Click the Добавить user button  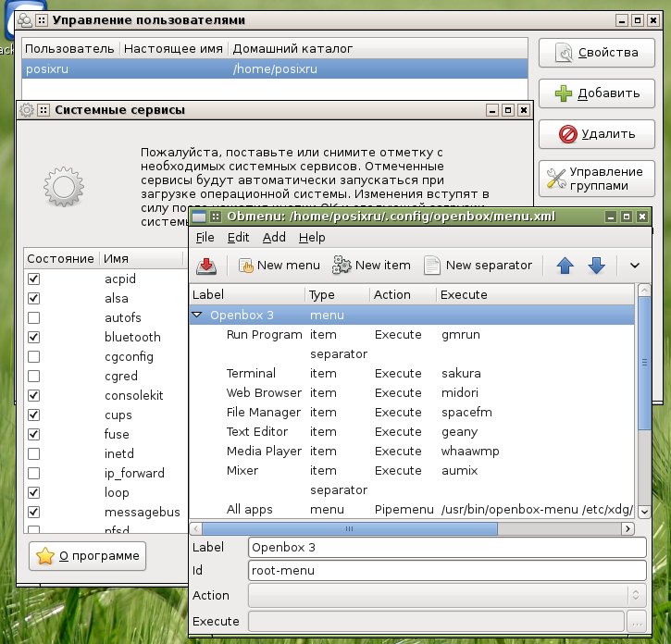(597, 93)
